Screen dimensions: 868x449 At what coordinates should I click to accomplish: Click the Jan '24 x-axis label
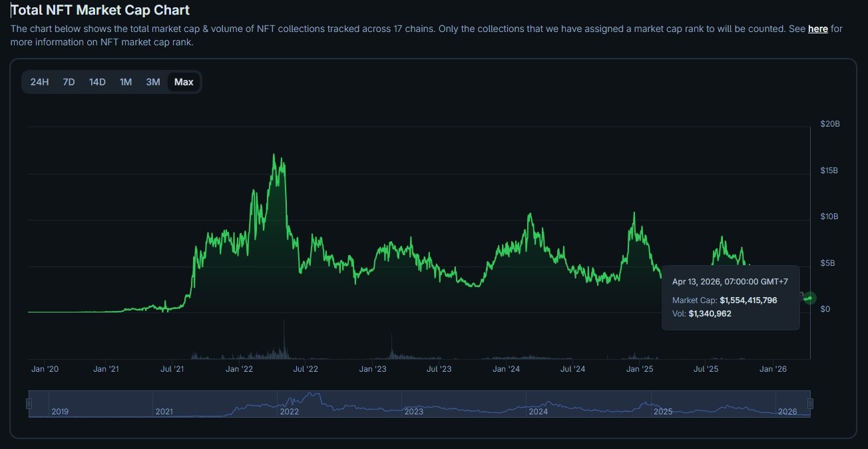point(506,368)
